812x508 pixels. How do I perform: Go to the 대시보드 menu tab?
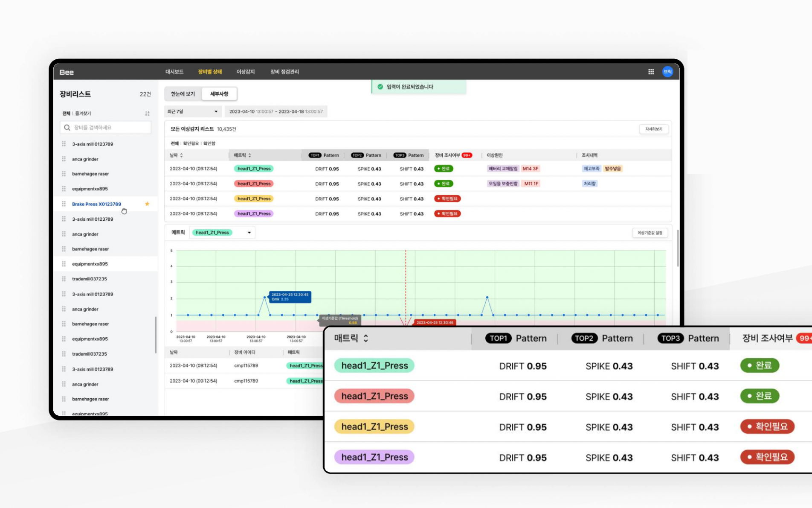pos(174,72)
